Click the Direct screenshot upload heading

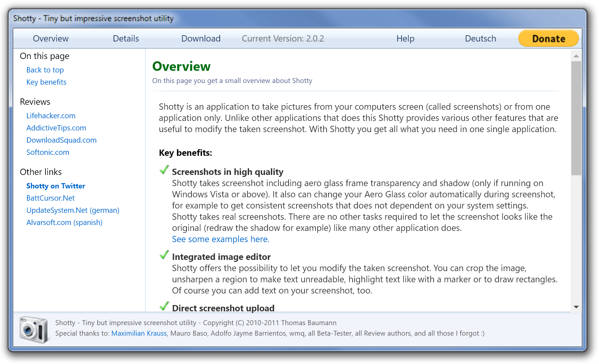[x=223, y=308]
